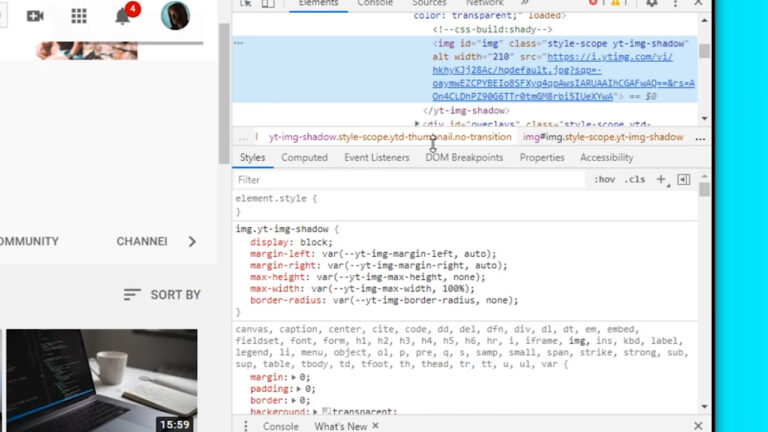This screenshot has width=768, height=432.
Task: Expand the margin shorthand triangle
Action: 294,377
